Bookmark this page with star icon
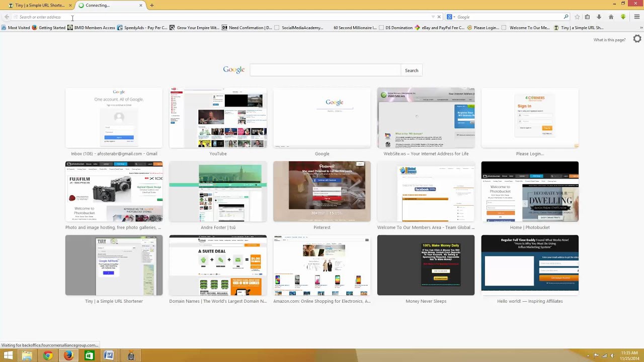 (577, 17)
